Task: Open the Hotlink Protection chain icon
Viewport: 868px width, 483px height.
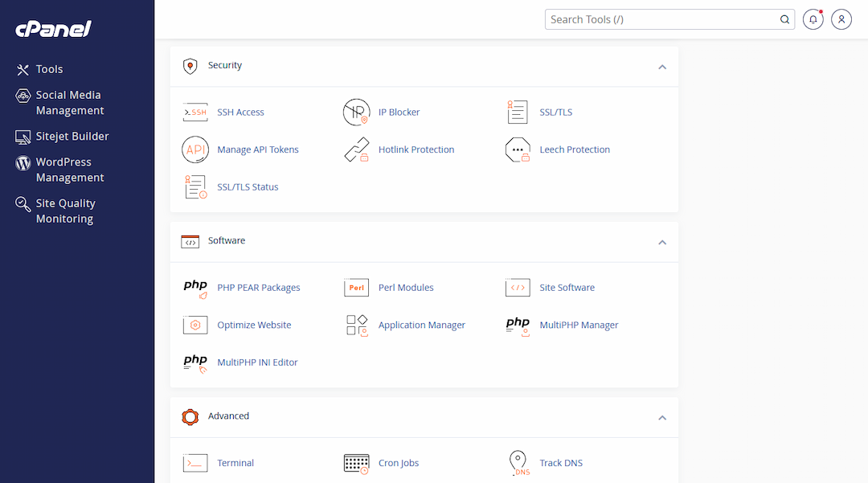Action: tap(357, 149)
